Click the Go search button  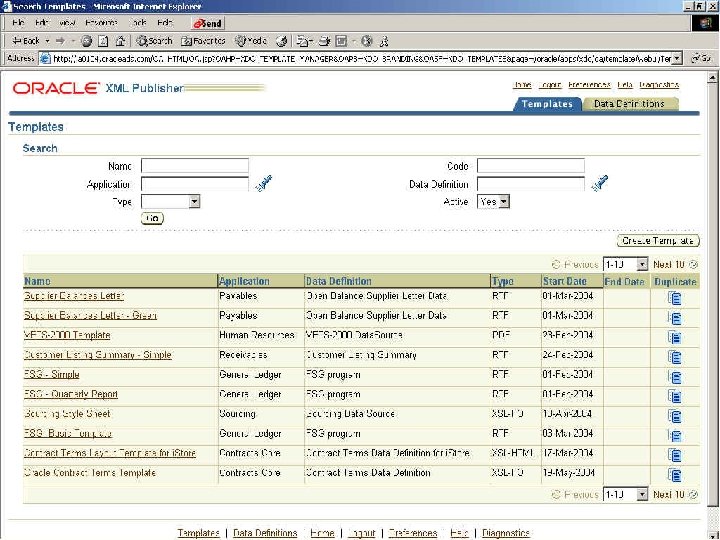(x=152, y=219)
